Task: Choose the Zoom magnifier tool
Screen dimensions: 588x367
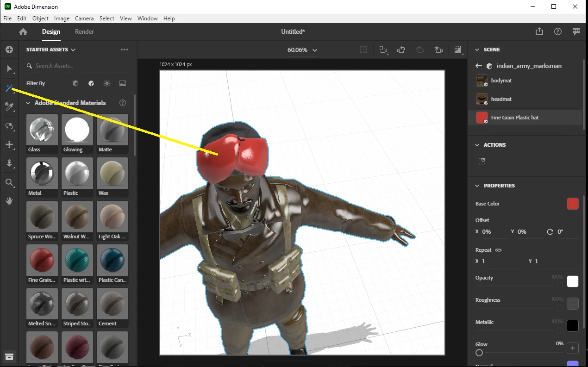Action: click(x=9, y=182)
